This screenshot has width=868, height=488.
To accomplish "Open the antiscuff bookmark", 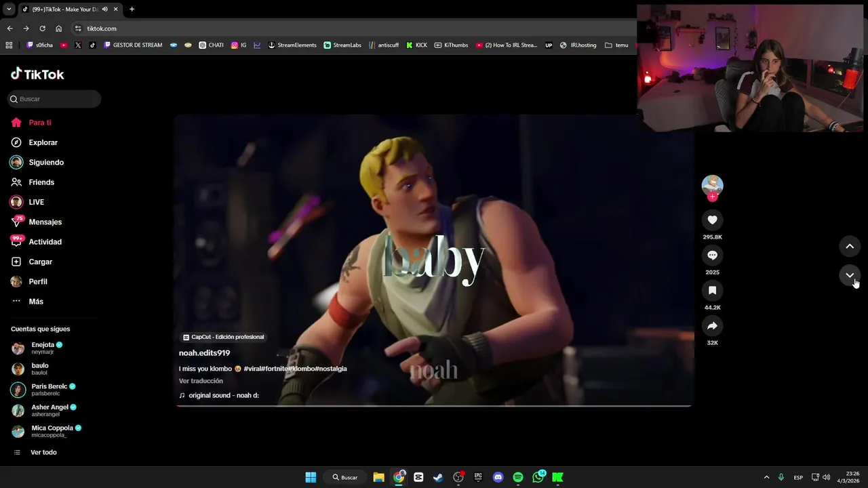I will tap(384, 45).
